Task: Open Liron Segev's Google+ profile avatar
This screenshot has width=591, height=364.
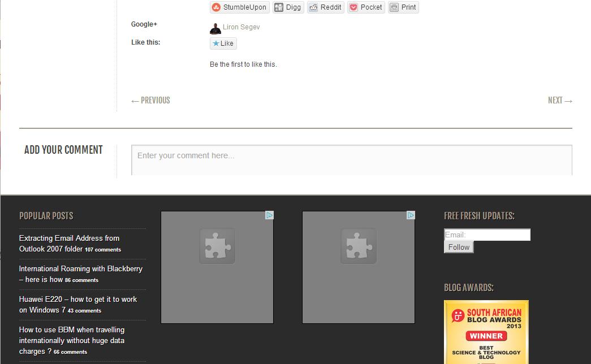Action: pyautogui.click(x=215, y=28)
